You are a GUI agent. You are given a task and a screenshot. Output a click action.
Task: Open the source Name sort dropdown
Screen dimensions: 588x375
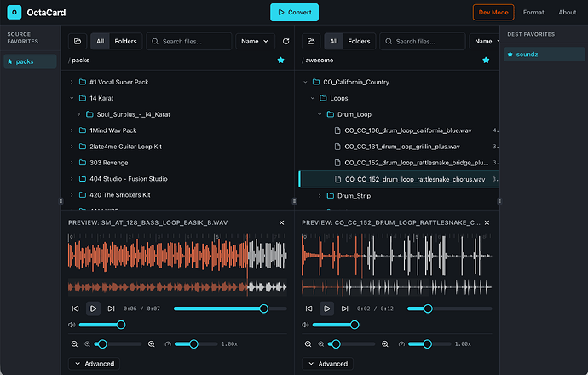click(x=255, y=41)
